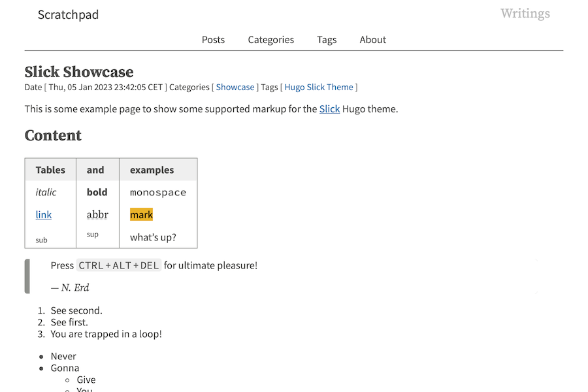Click the Scratchpad site title
The width and height of the screenshot is (588, 392).
68,14
